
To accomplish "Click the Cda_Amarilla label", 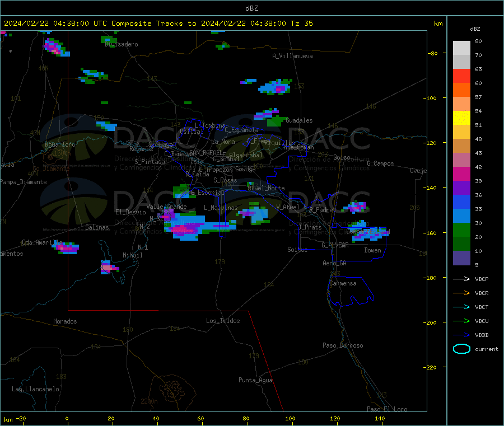I will (x=42, y=242).
